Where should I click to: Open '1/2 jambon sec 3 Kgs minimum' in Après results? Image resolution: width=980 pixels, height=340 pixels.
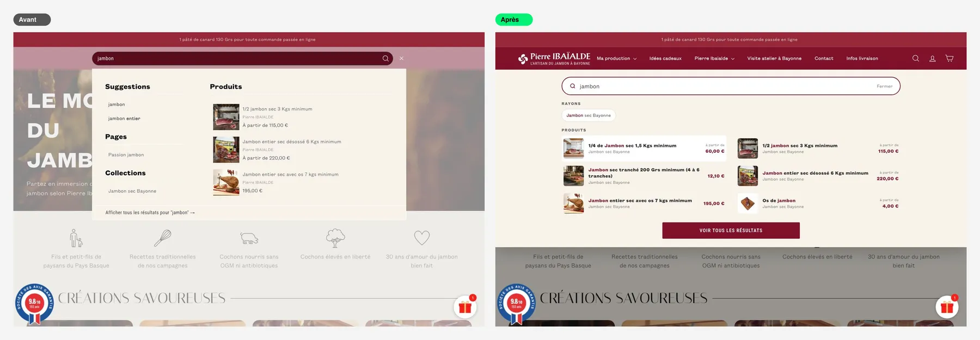point(818,149)
